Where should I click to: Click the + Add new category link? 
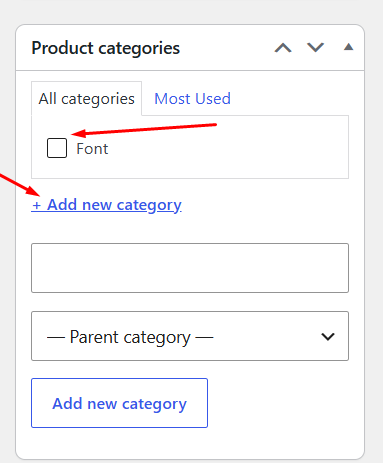[x=107, y=205]
